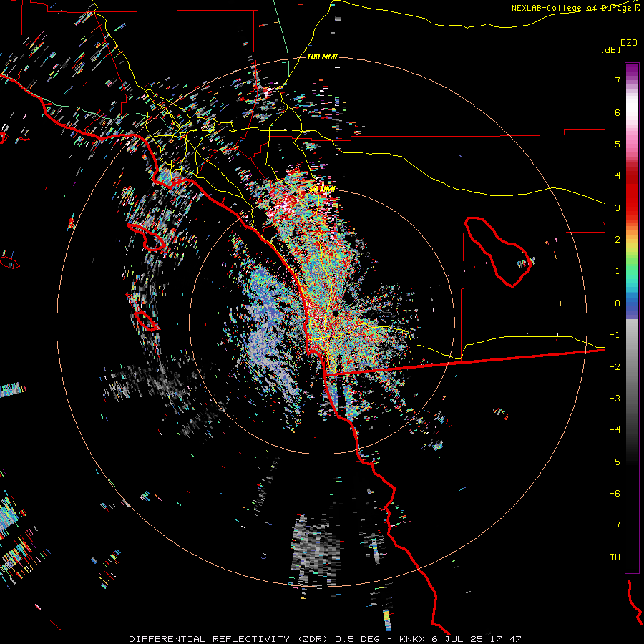Select the 7 tick label on the color scale
The height and width of the screenshot is (644, 644).
pos(618,80)
